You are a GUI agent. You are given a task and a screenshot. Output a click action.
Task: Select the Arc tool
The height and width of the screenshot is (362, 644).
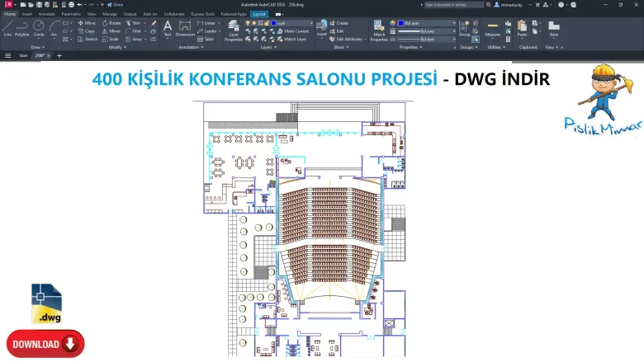pyautogui.click(x=54, y=28)
